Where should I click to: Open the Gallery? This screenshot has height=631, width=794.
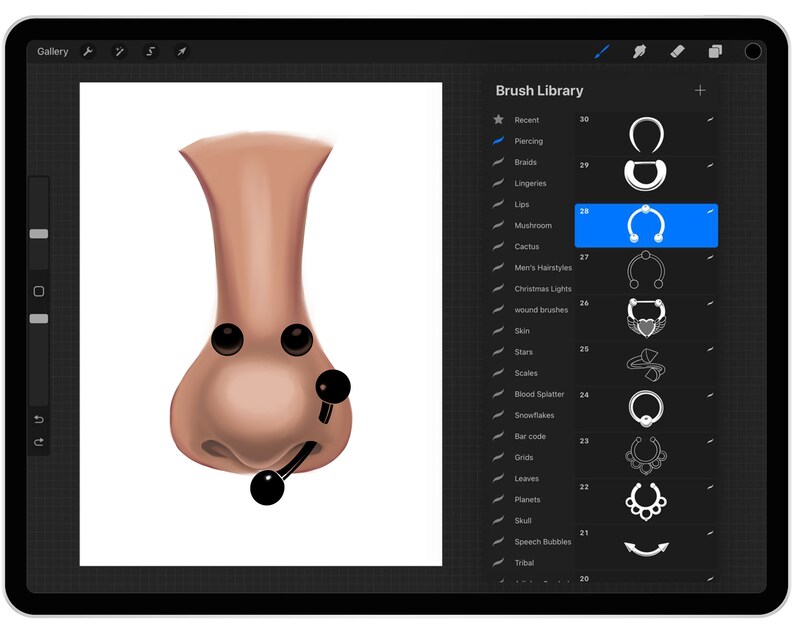[x=53, y=52]
